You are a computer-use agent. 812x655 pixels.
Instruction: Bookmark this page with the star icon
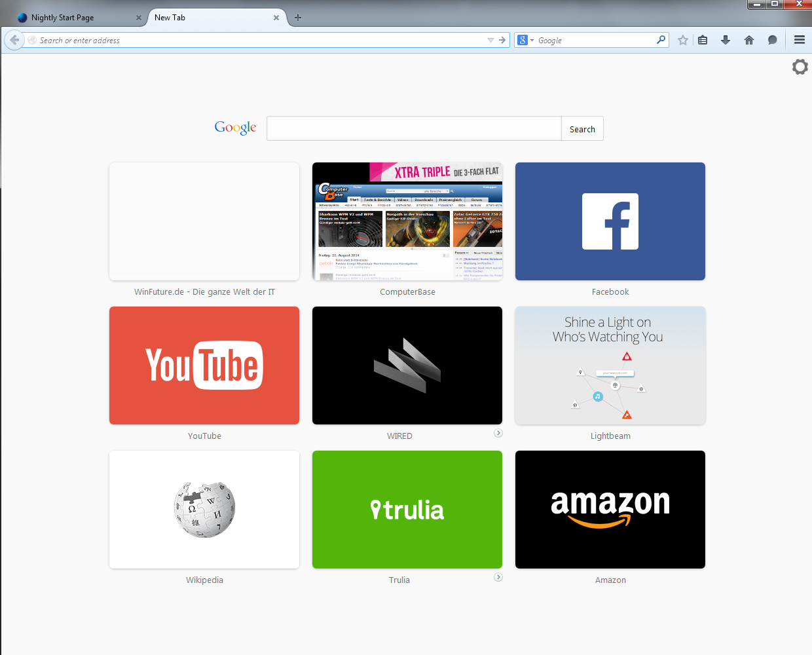683,40
